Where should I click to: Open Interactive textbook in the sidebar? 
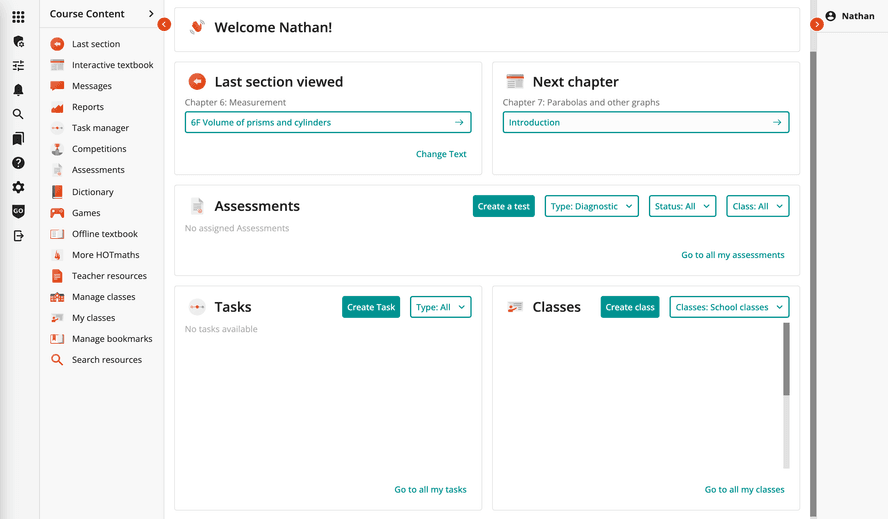coord(112,65)
